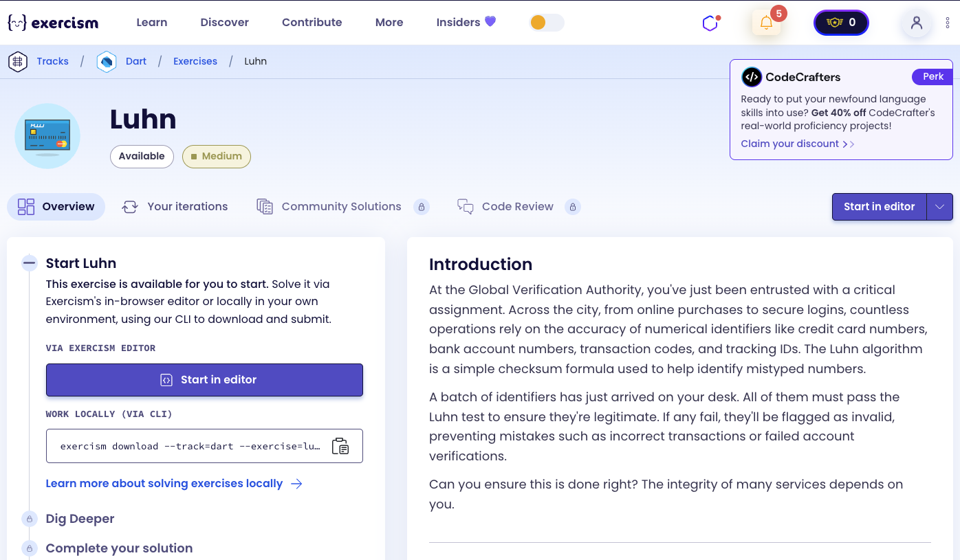The image size is (960, 560).
Task: Open dropdown arrow beside Start in editor
Action: pos(940,207)
